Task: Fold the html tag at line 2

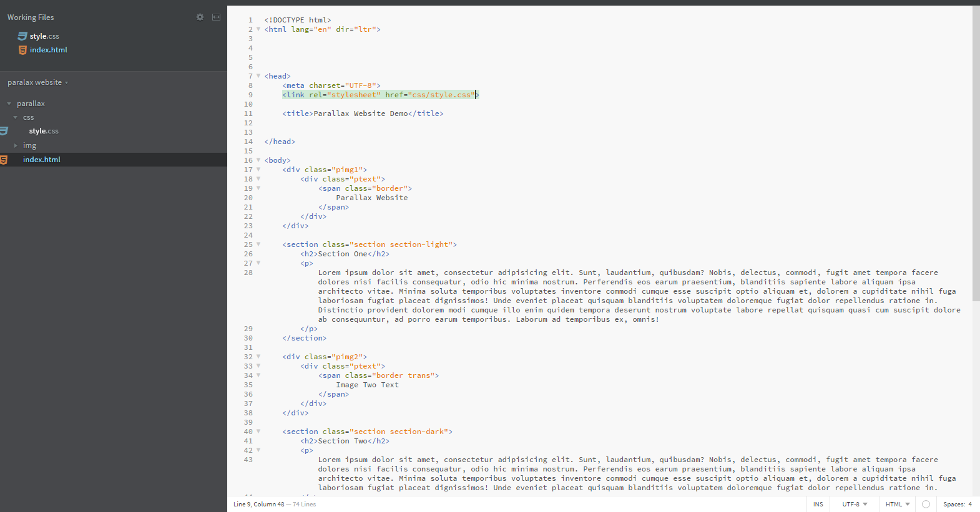Action: 258,29
